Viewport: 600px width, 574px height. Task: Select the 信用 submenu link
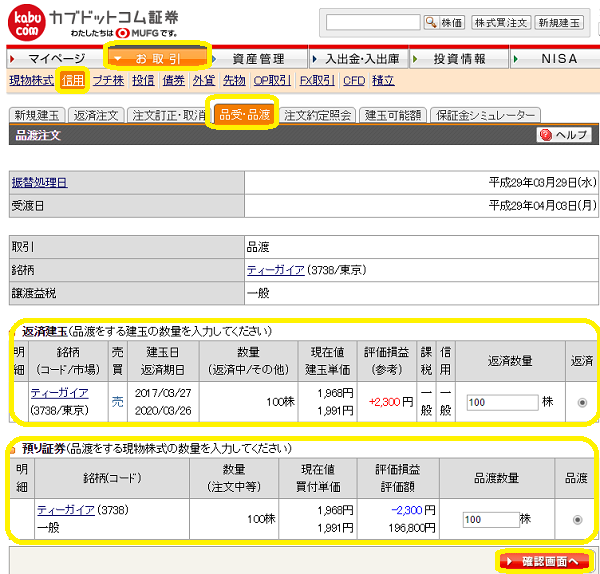pos(72,80)
